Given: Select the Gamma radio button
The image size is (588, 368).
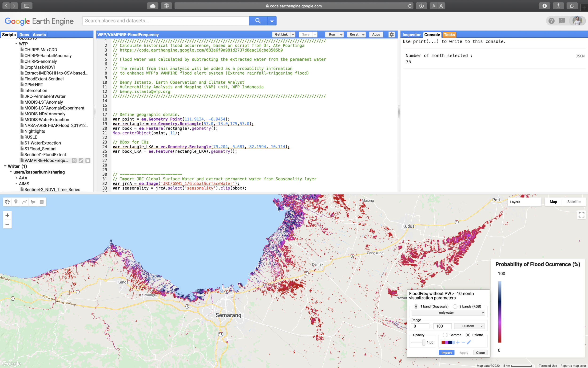Looking at the screenshot, I should [x=445, y=335].
